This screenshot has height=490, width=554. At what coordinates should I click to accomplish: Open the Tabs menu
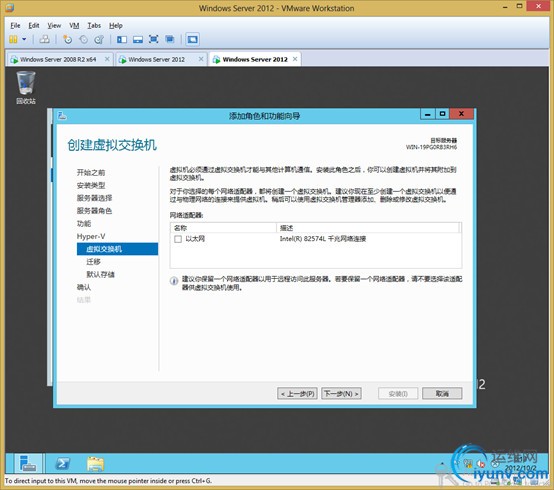(x=94, y=25)
